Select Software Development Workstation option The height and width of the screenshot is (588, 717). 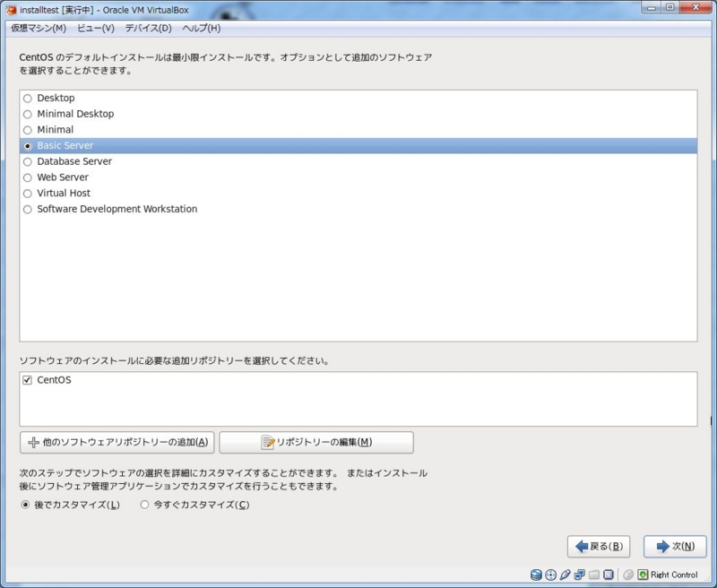(28, 210)
